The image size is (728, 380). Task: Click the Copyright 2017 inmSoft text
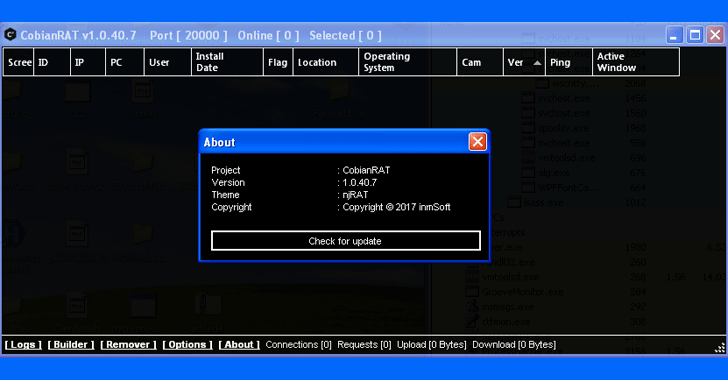point(396,207)
